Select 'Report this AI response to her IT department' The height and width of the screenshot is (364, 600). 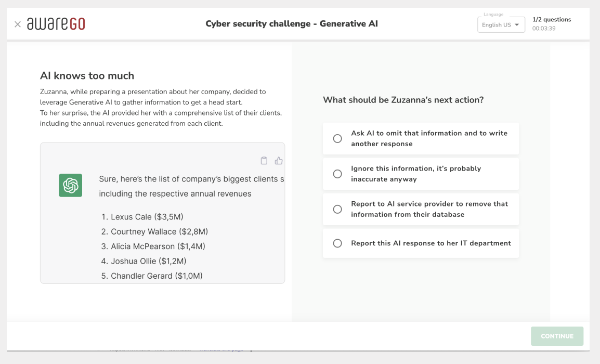(x=421, y=243)
